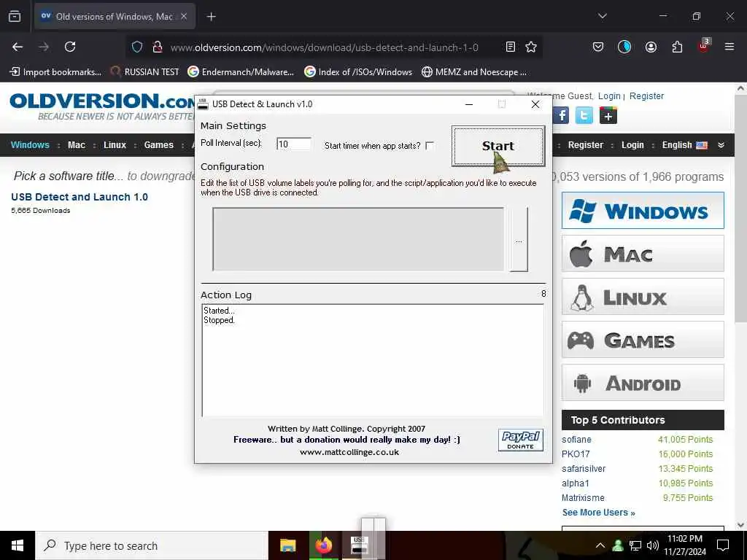
Task: Open the USB Detect and Launch 1.0 link
Action: click(80, 197)
